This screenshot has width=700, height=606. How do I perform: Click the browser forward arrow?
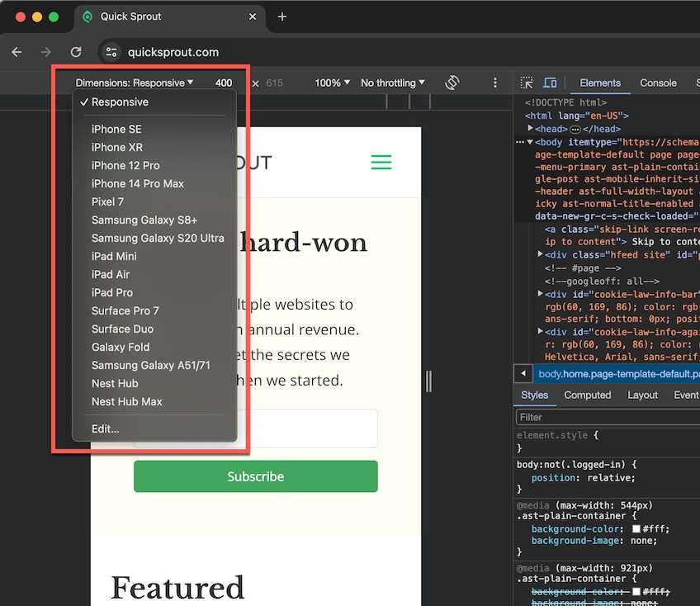pos(46,52)
